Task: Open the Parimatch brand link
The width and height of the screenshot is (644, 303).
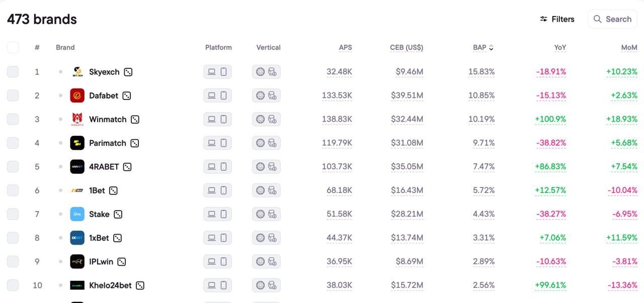Action: click(107, 143)
